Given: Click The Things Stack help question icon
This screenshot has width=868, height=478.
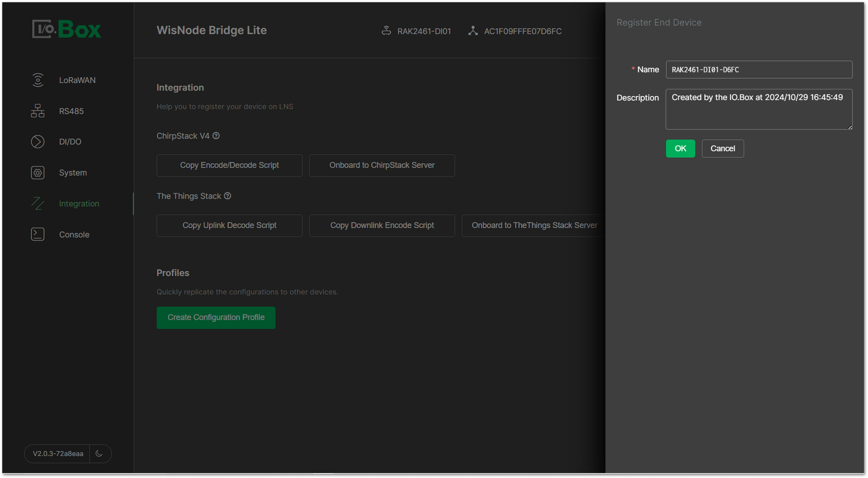Looking at the screenshot, I should tap(227, 196).
